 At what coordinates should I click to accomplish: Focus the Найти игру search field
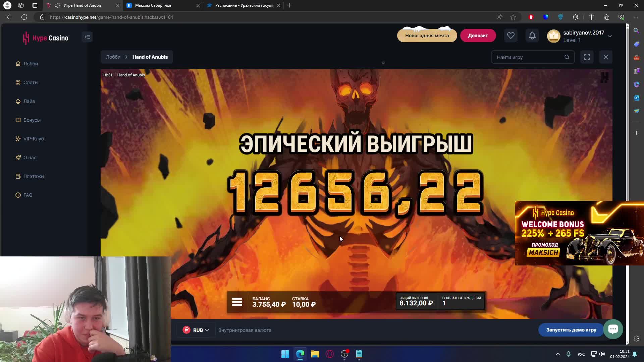(533, 57)
